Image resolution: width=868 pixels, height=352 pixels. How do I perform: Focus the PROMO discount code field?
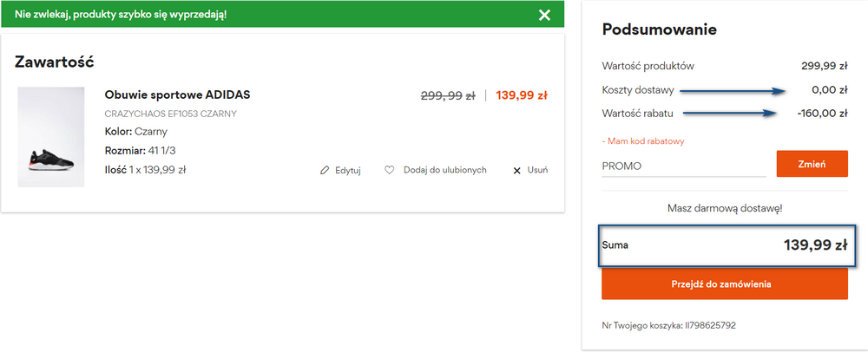tap(684, 166)
